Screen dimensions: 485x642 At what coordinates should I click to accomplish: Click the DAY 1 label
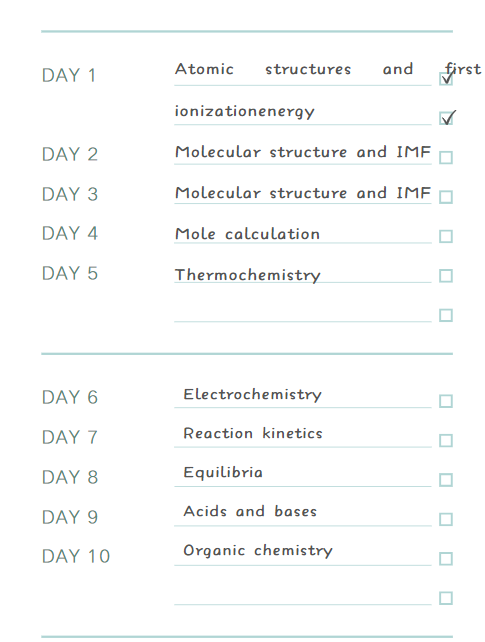point(69,75)
